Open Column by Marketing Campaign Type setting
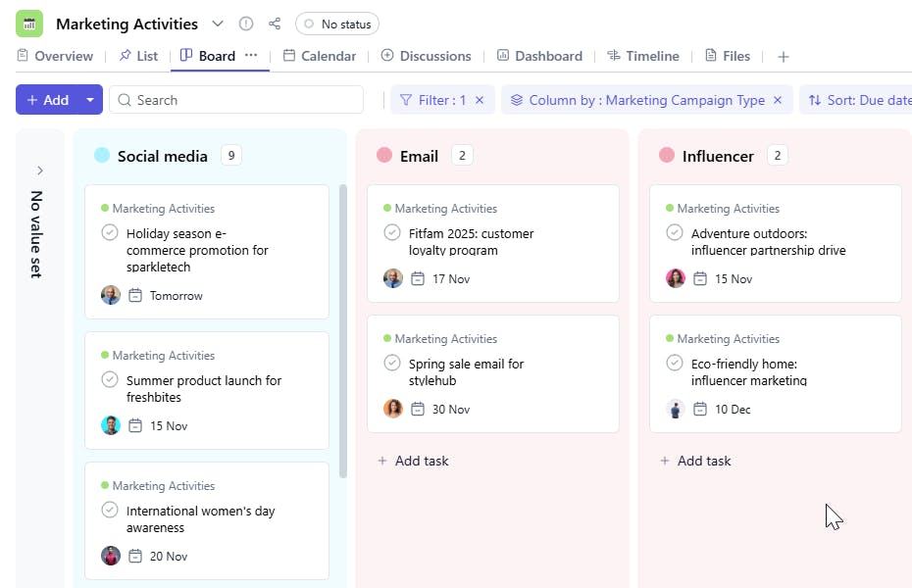The width and height of the screenshot is (912, 588). (x=638, y=100)
